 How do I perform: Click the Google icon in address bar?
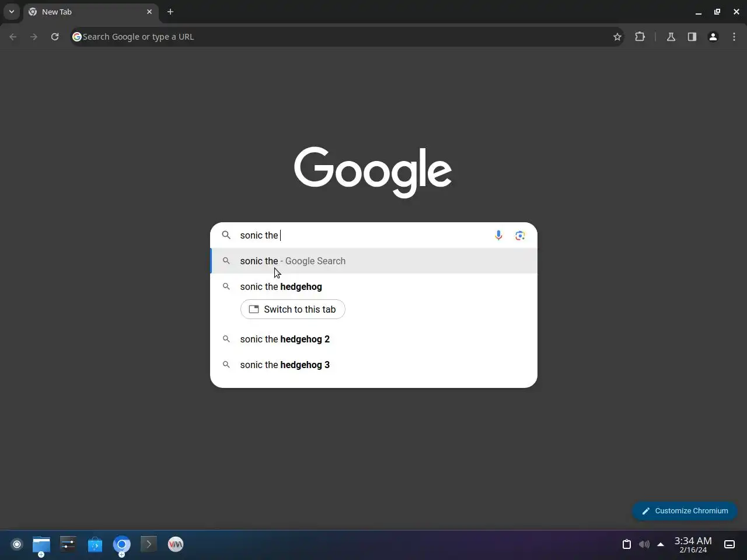[76, 37]
